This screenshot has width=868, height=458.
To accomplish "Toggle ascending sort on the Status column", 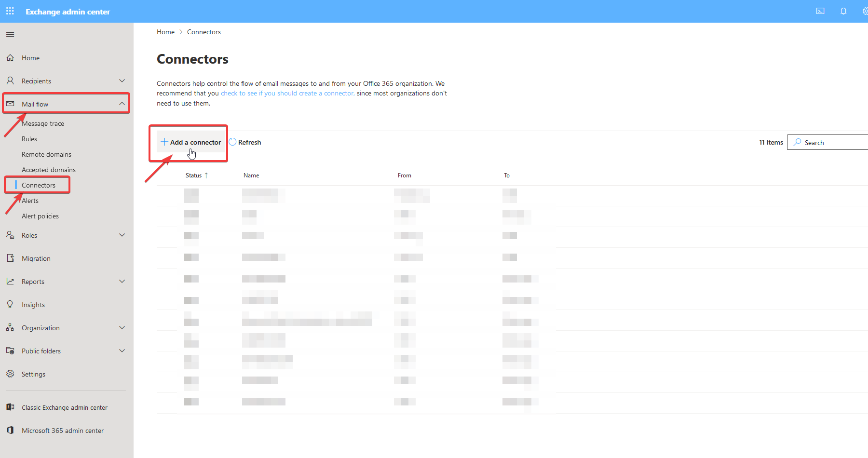I will (x=207, y=175).
